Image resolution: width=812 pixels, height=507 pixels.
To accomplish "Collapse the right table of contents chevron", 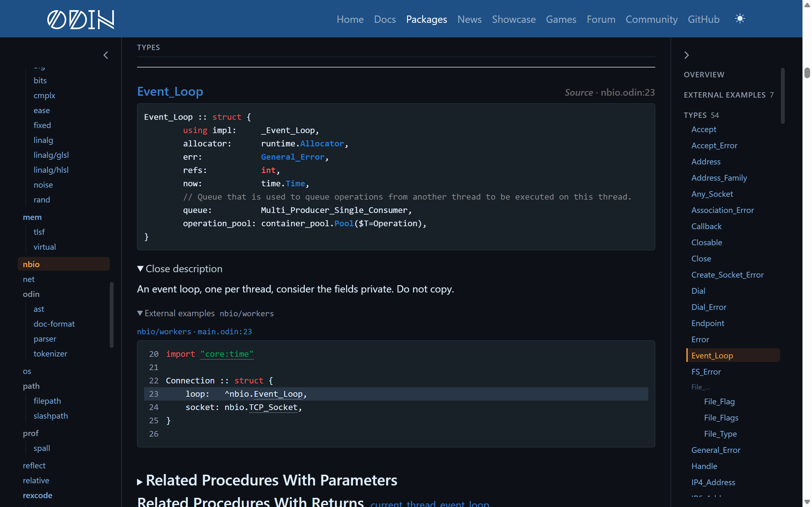I will [686, 55].
